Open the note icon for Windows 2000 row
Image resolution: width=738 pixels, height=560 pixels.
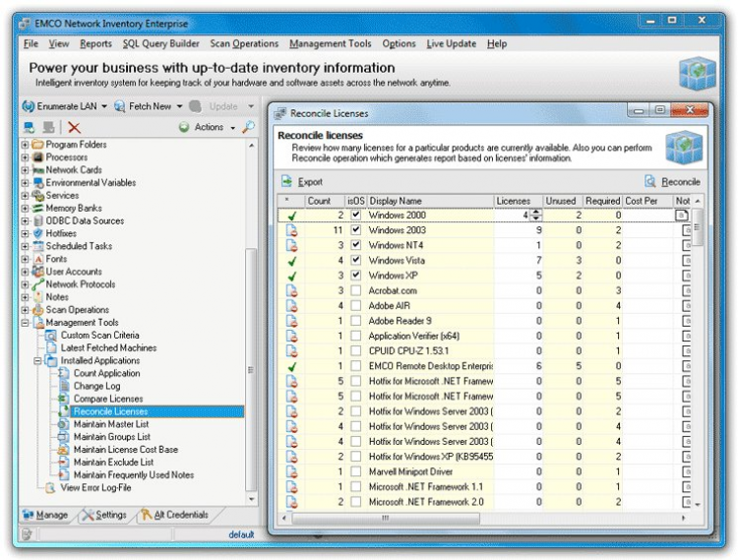point(681,215)
